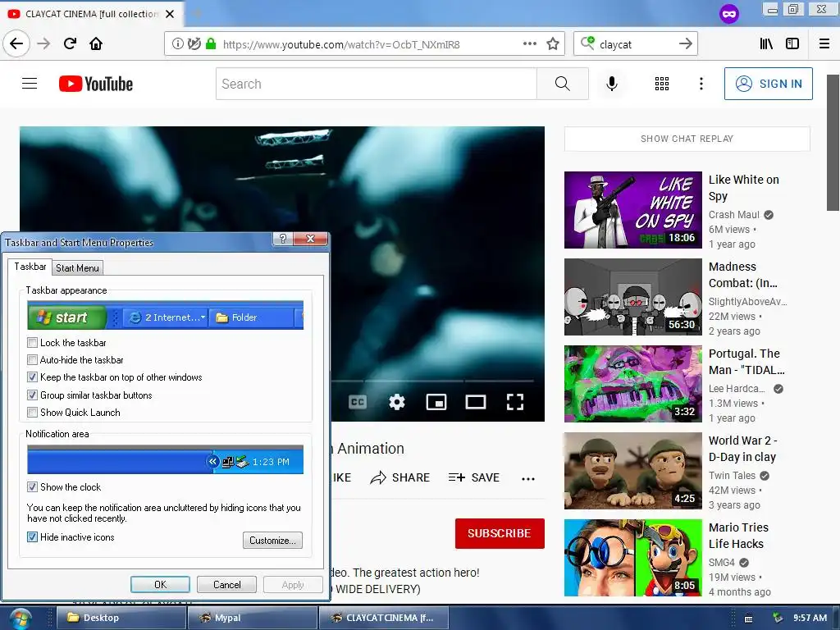This screenshot has width=840, height=630.
Task: Click the green padlock security icon
Action: tap(211, 44)
